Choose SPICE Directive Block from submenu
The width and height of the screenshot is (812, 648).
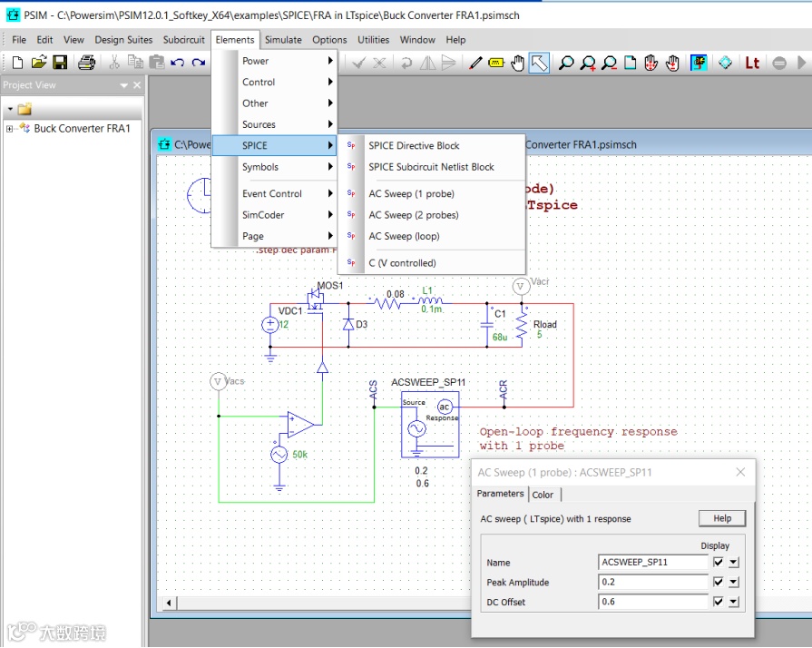(414, 145)
